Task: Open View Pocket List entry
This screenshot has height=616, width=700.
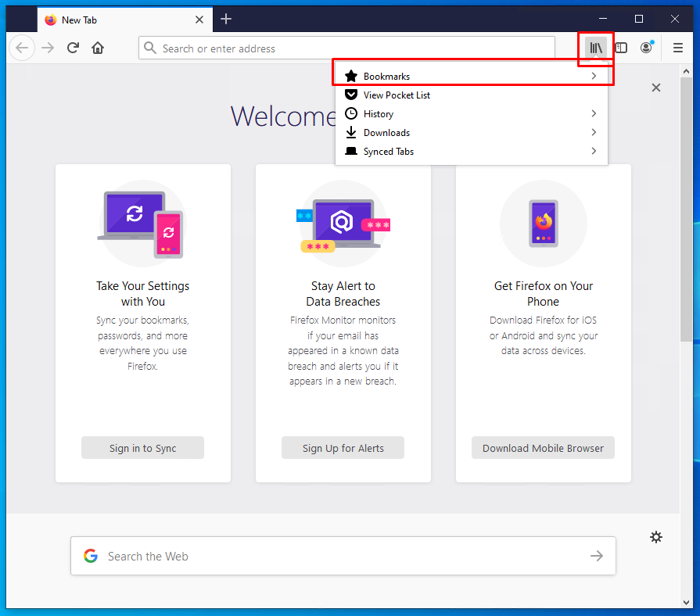Action: (471, 95)
